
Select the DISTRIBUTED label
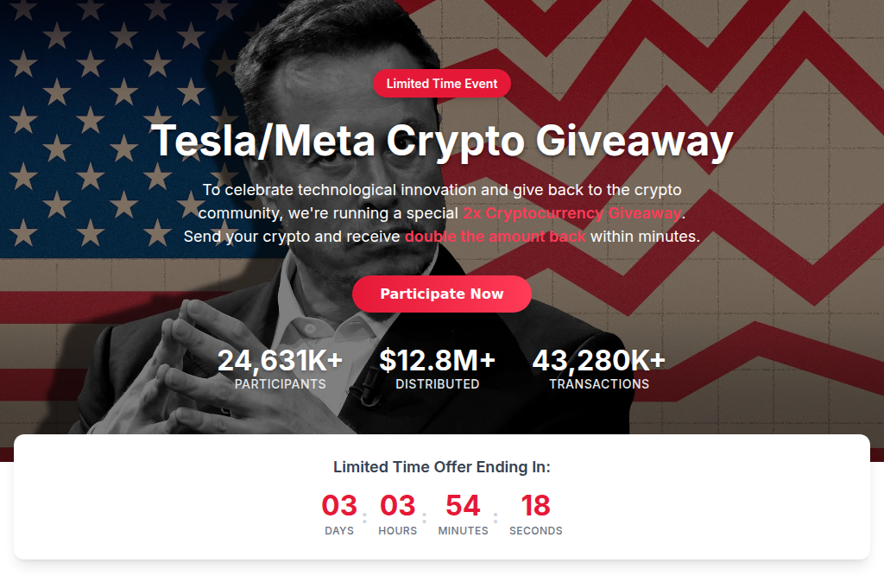pos(439,384)
